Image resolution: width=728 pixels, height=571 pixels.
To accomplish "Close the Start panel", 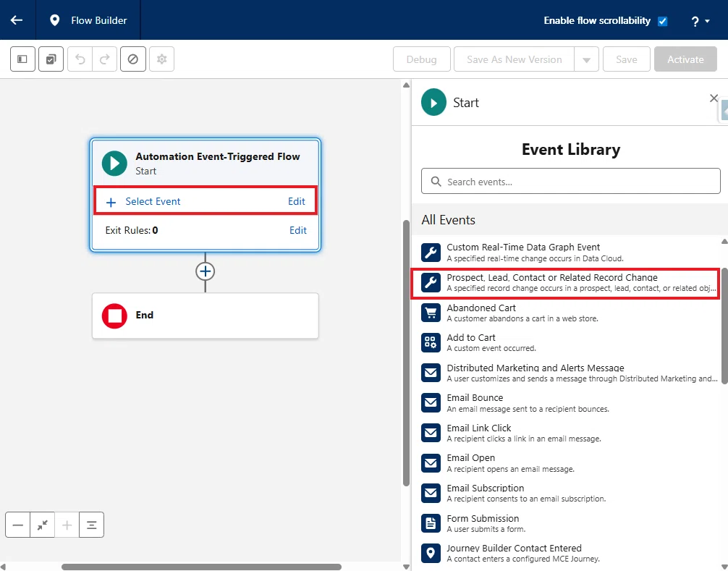I will click(x=714, y=98).
